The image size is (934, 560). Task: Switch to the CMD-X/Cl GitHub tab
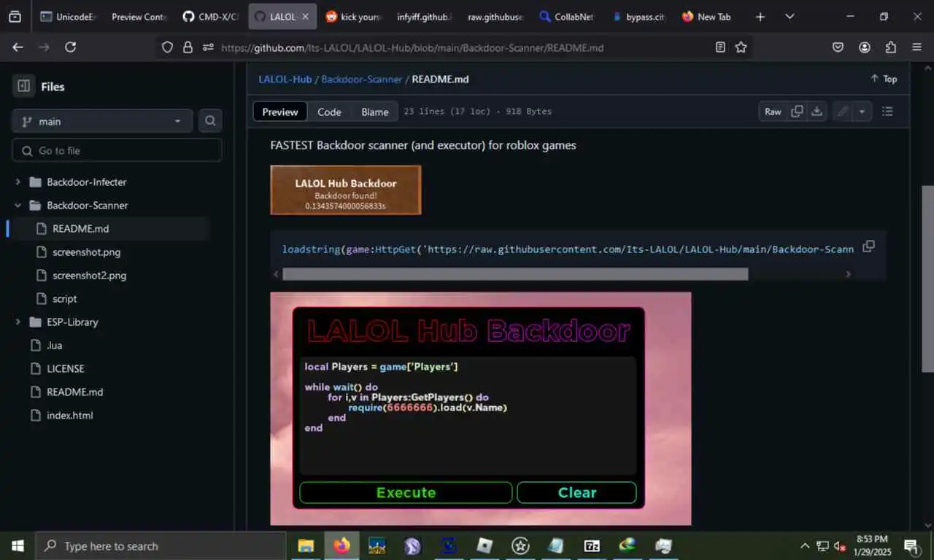(x=211, y=16)
